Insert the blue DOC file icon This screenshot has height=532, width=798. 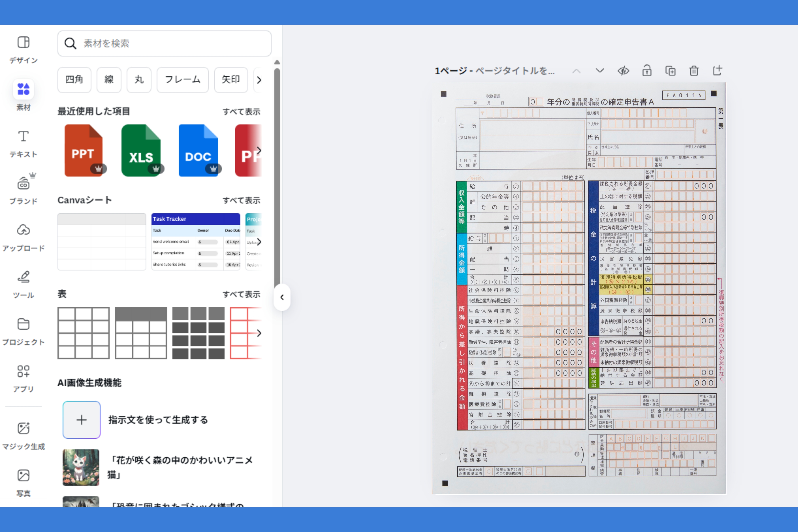(x=199, y=150)
